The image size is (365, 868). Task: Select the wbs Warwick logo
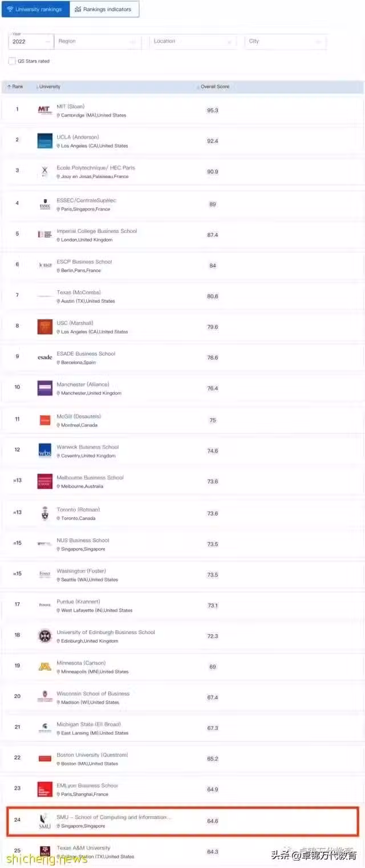point(44,451)
